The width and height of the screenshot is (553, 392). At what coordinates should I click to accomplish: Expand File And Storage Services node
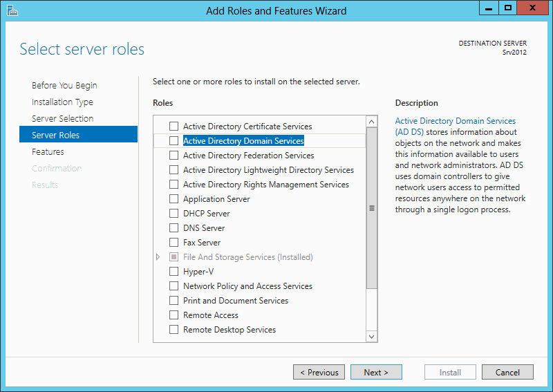point(158,257)
